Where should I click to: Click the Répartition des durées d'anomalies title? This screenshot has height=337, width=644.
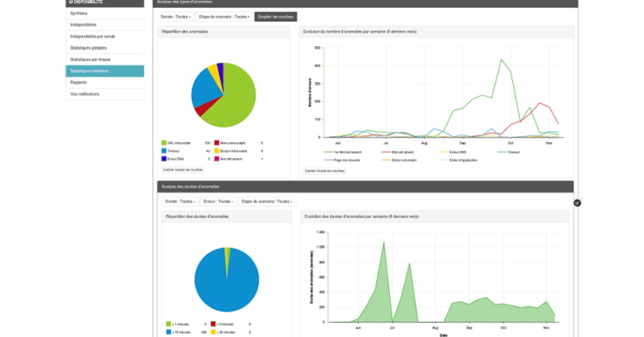pos(197,217)
